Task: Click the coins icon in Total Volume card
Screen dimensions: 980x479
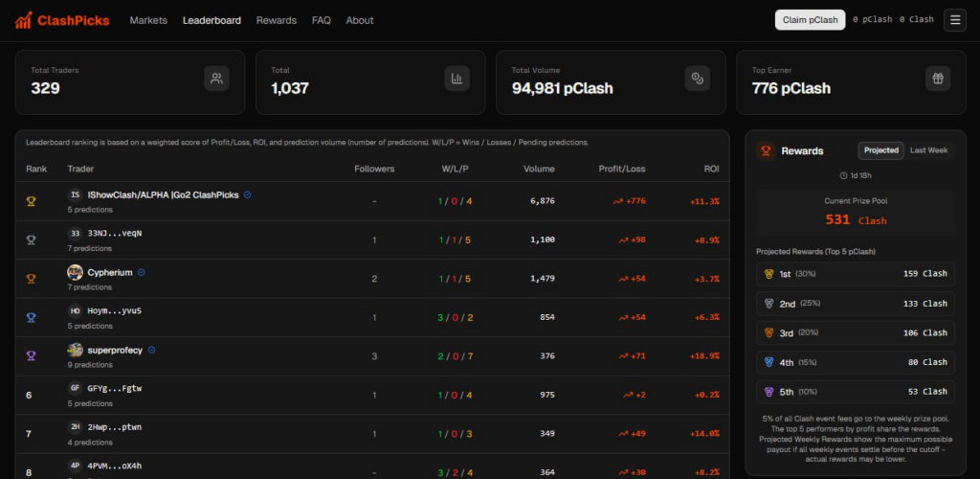Action: click(x=698, y=79)
